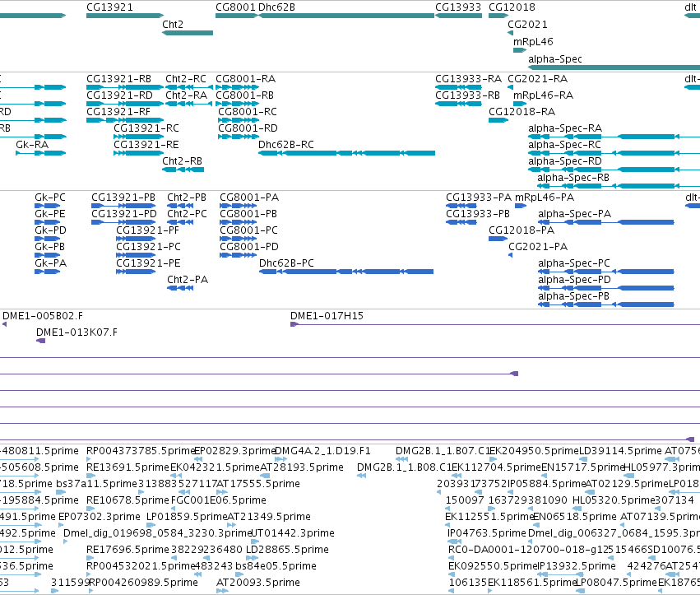Image resolution: width=700 pixels, height=595 pixels.
Task: Select EST label LD28865.5prime
Action: click(x=287, y=550)
